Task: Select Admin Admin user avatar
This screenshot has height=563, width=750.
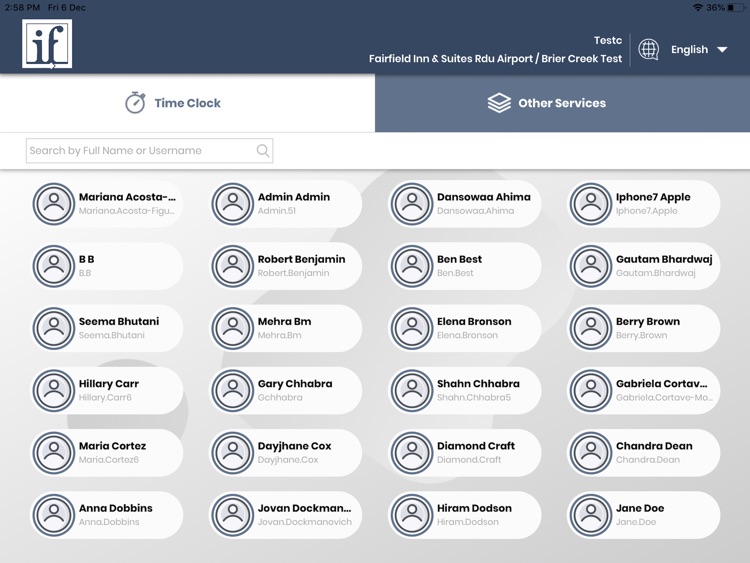Action: click(233, 204)
